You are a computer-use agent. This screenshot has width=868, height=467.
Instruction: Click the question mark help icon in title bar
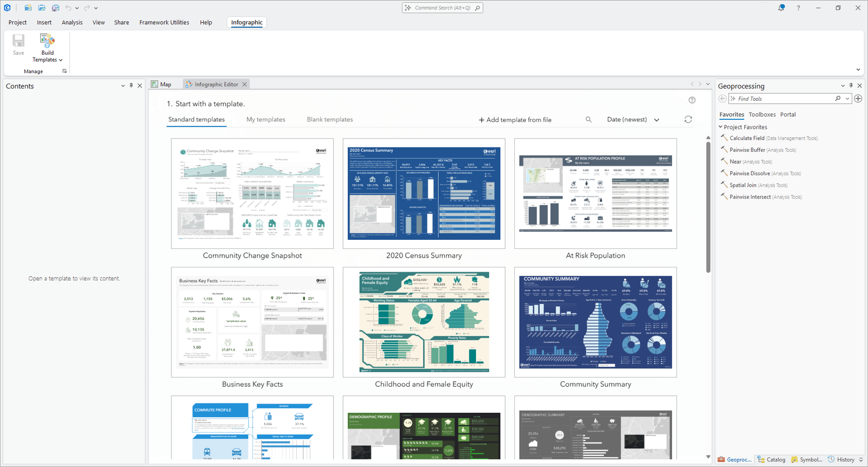[798, 8]
